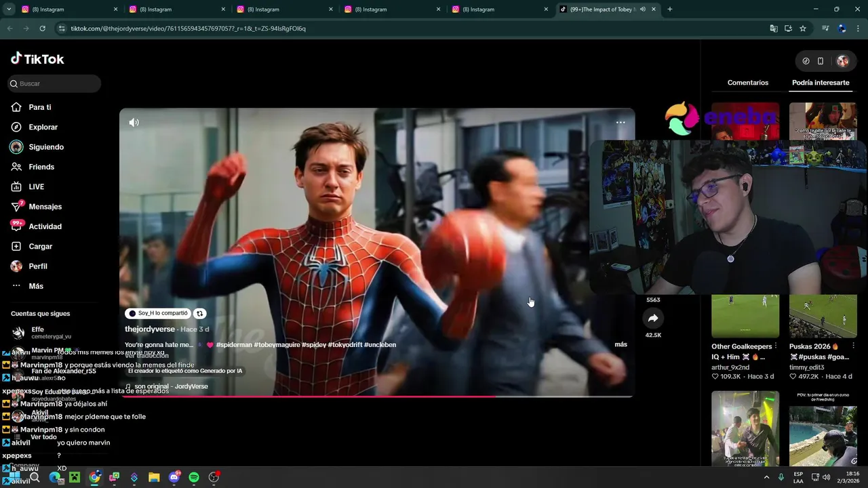Image resolution: width=868 pixels, height=488 pixels.
Task: Open Other Goalkeepers IQ video thumbnail
Action: (745, 316)
